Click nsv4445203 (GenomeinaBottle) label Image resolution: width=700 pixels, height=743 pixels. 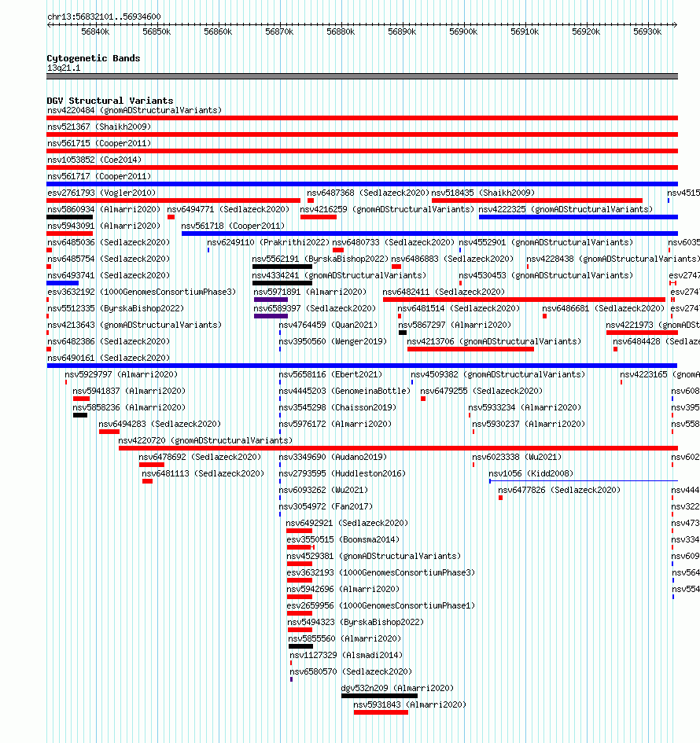(344, 392)
